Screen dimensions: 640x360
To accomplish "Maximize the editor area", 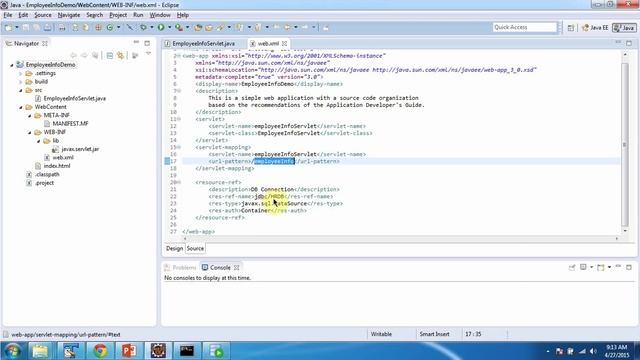I will pos(629,43).
